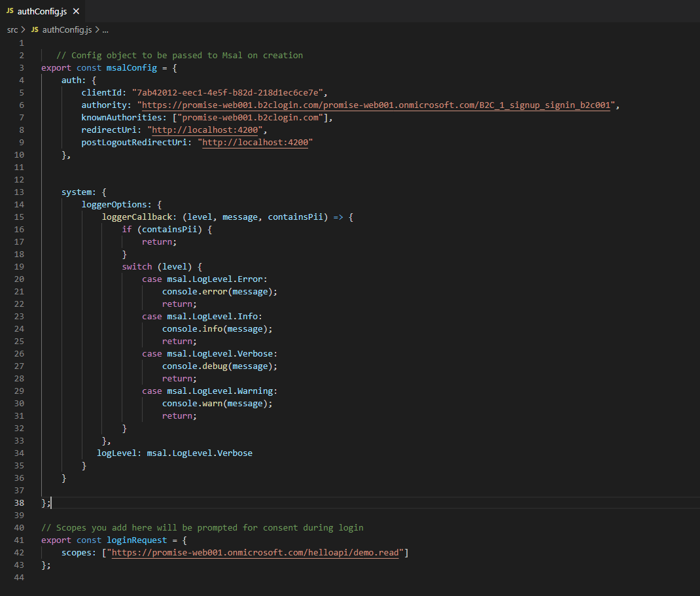Screen dimensions: 700x596
Task: Open the postLogoutRedirectUri localhost link
Action: [255, 142]
